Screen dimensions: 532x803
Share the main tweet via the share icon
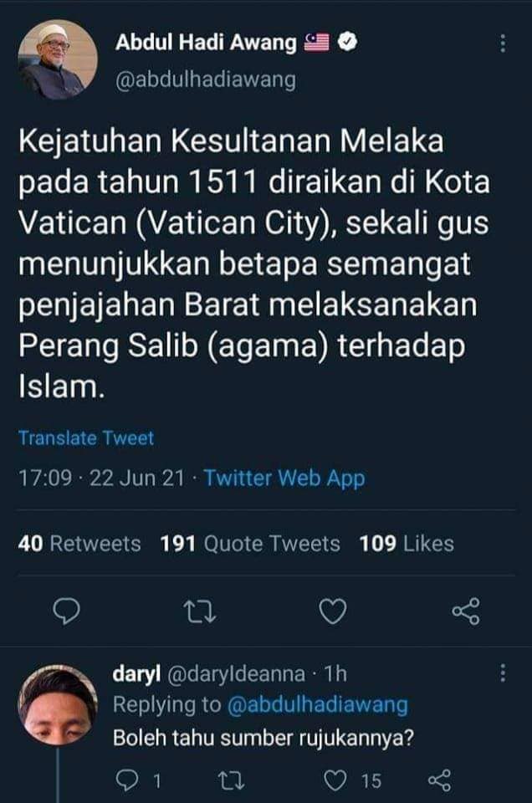pyautogui.click(x=466, y=611)
